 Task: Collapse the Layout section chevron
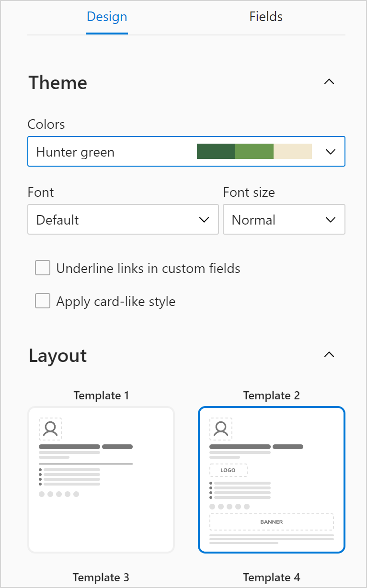click(x=329, y=355)
